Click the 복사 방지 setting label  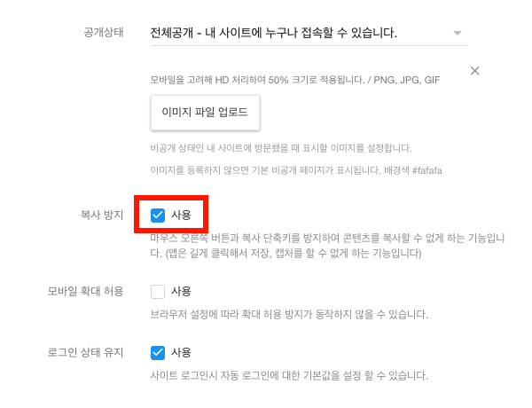click(102, 216)
